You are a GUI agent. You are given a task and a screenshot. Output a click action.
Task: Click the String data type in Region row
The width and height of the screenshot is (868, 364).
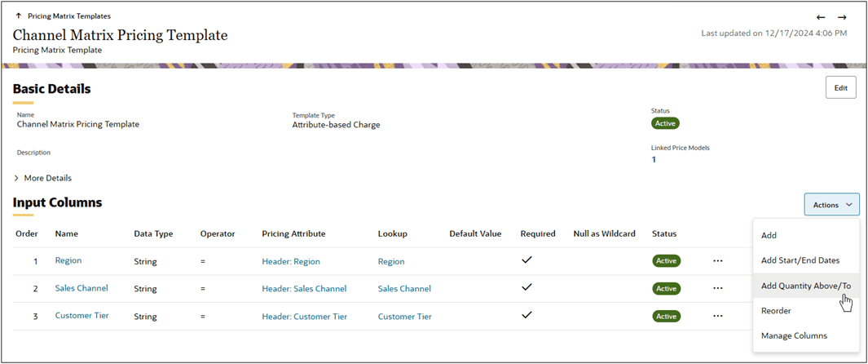pyautogui.click(x=146, y=261)
